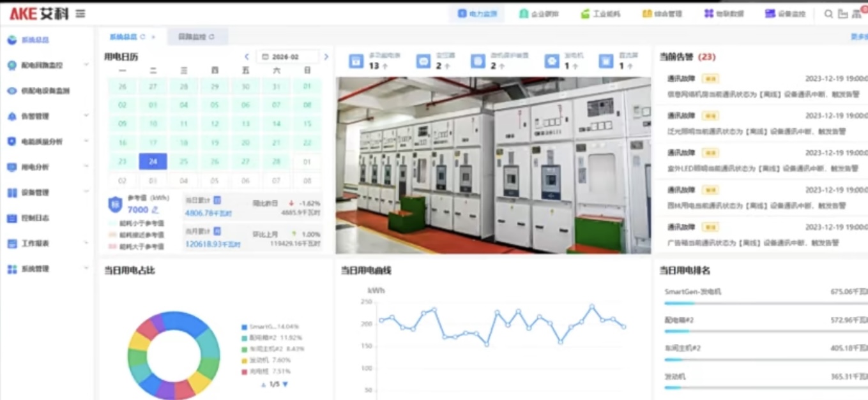Switch to the 回路监控 tab
Screen dimensions: 868x400
point(192,37)
